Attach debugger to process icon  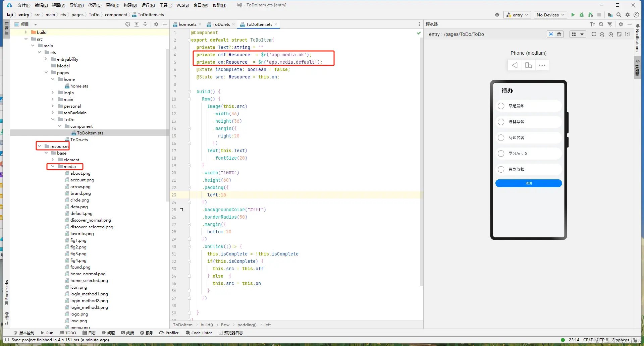coord(590,15)
